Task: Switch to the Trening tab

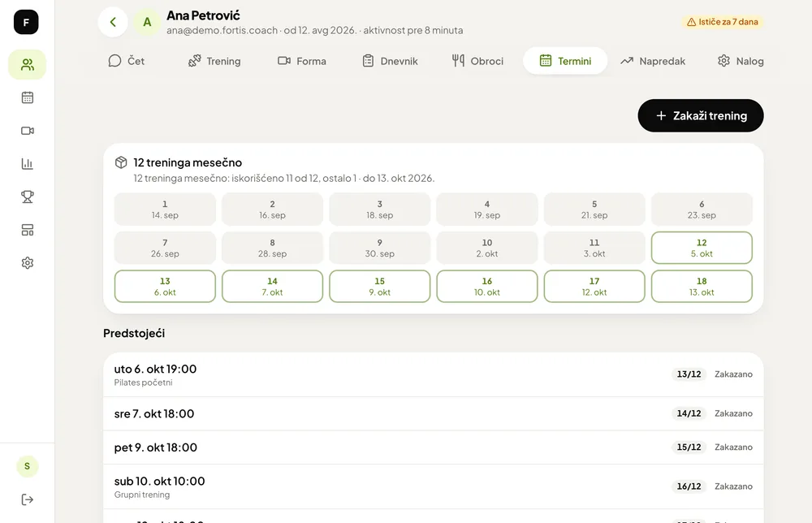Action: pyautogui.click(x=214, y=61)
